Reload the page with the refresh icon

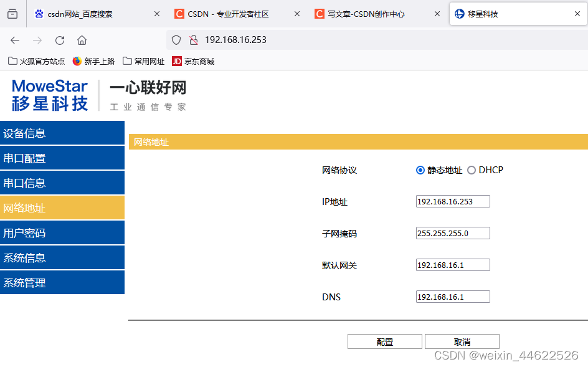(x=59, y=40)
